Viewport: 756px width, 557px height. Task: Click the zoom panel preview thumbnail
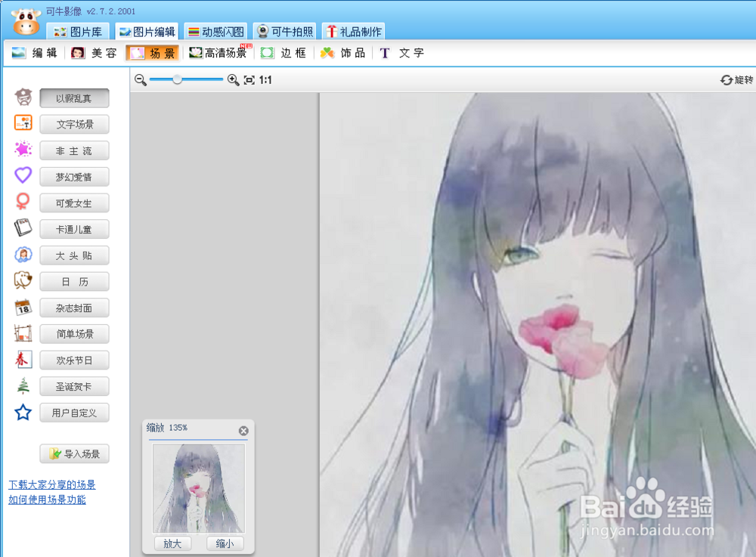pyautogui.click(x=199, y=488)
